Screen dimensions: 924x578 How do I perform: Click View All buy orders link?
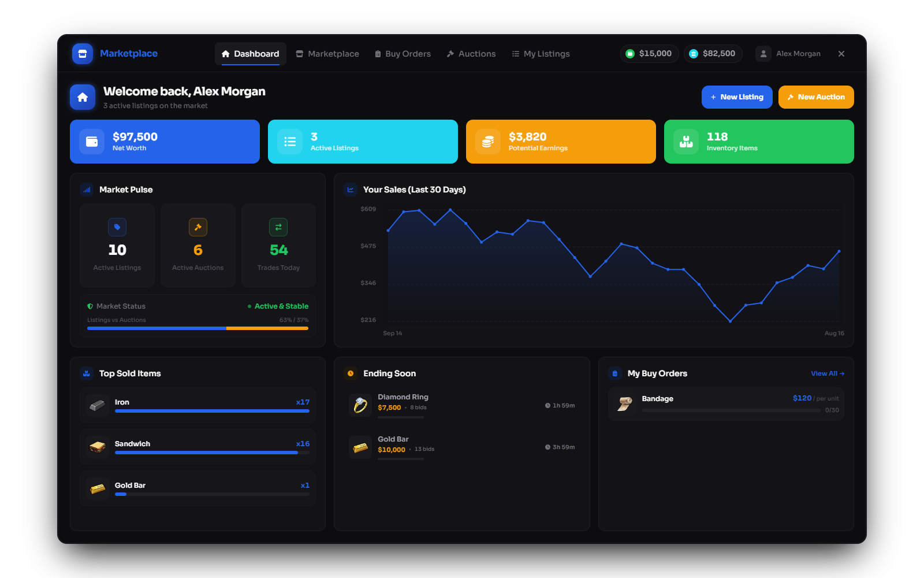827,373
